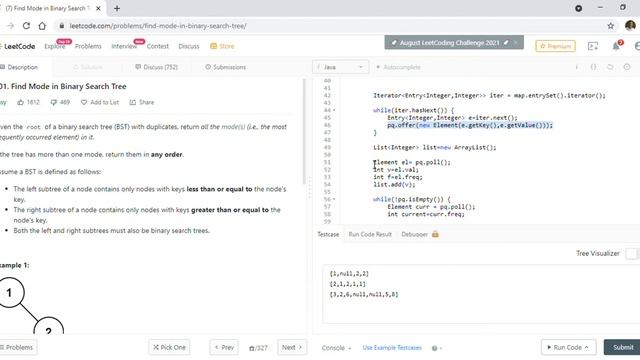Click the browser forward arrow
Image resolution: width=640 pixels, height=360 pixels.
(x=11, y=26)
